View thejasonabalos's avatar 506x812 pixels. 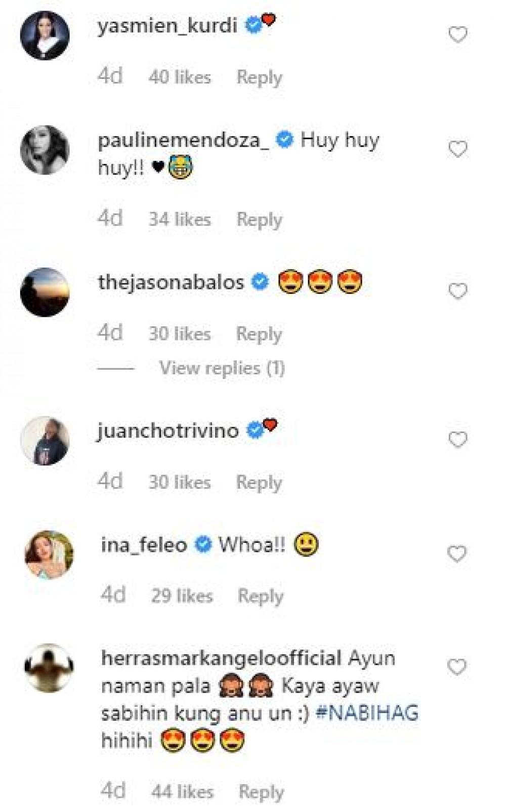pos(45,292)
